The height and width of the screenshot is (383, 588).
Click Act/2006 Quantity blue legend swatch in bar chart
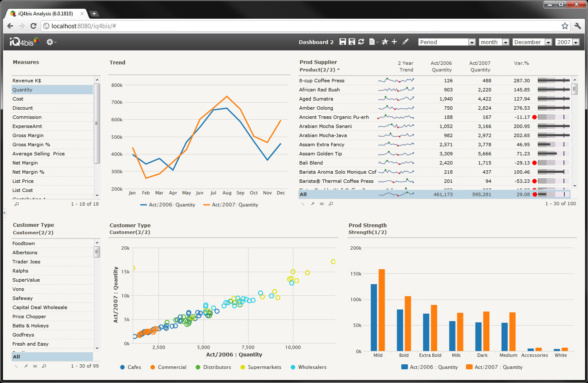point(405,367)
